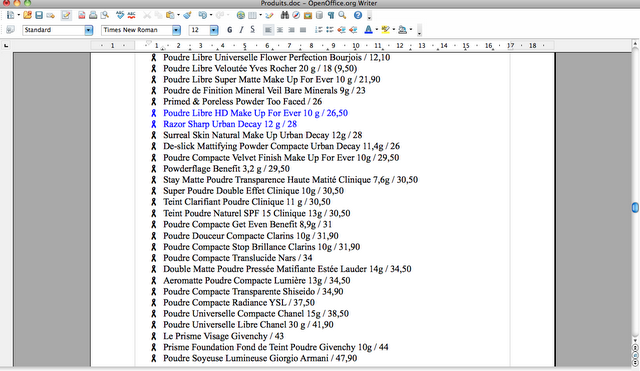Toggle Edit File mode icon
640x371 pixels.
[x=66, y=16]
